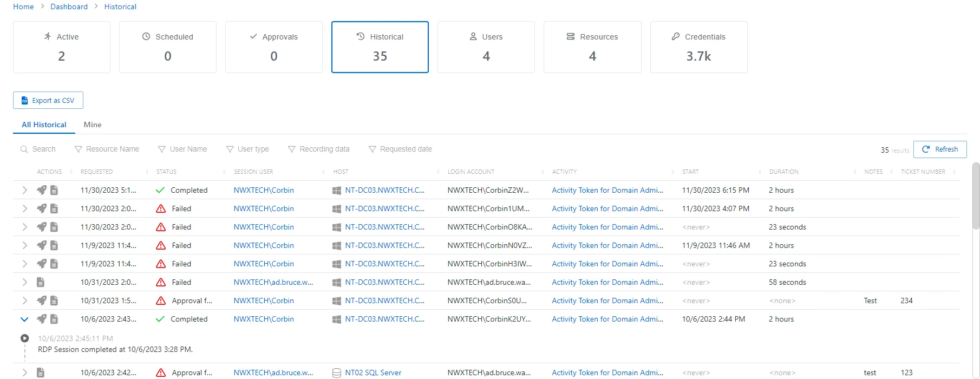
Task: Sort by the Duration column header
Action: click(x=784, y=172)
